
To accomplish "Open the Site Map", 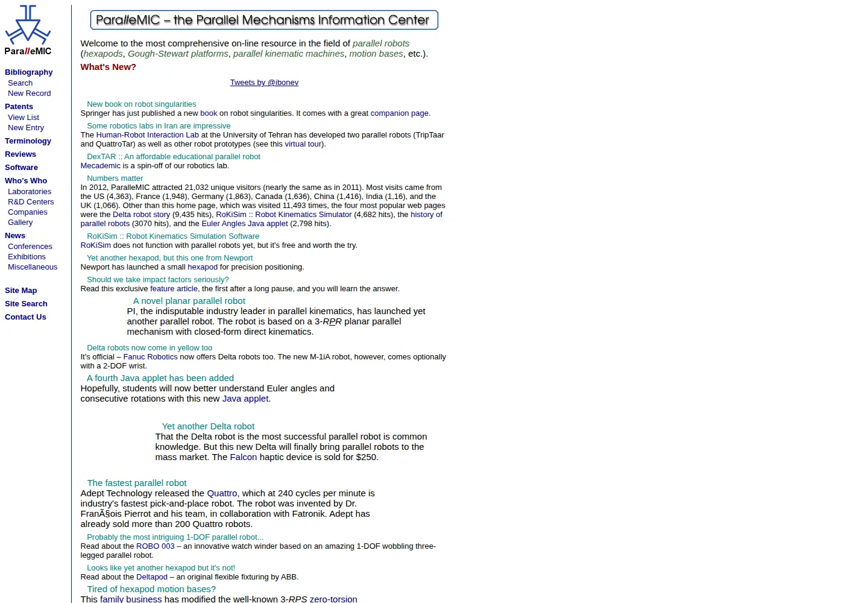I will click(21, 291).
